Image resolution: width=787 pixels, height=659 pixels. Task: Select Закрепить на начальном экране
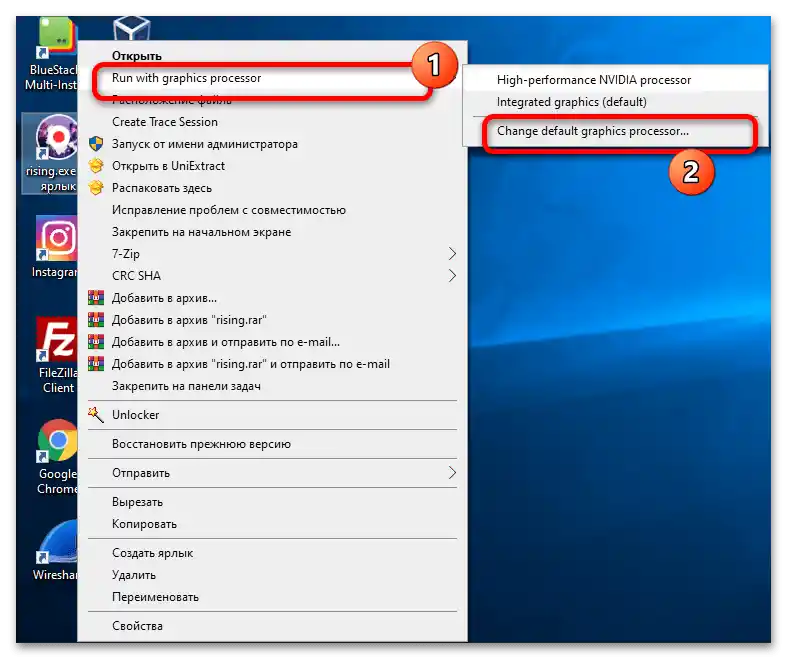(x=272, y=232)
